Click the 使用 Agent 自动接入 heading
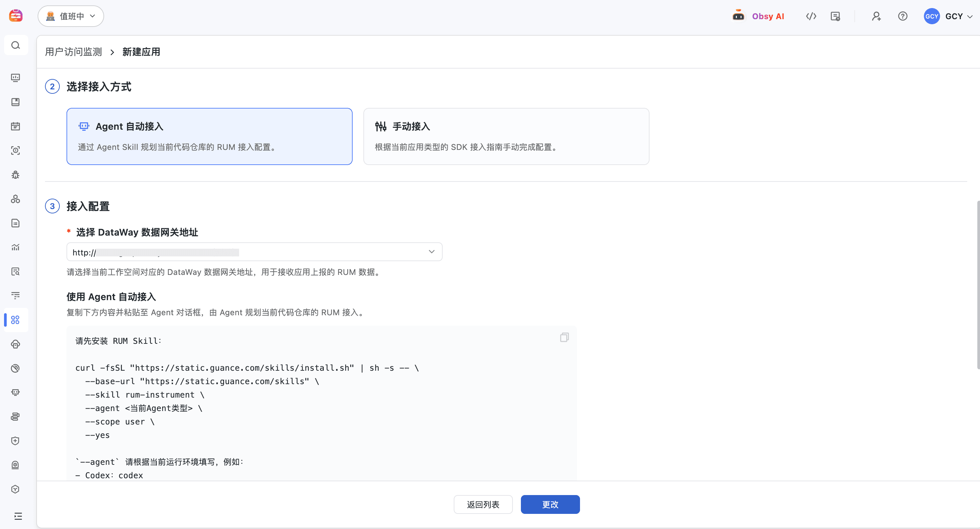 pyautogui.click(x=111, y=297)
